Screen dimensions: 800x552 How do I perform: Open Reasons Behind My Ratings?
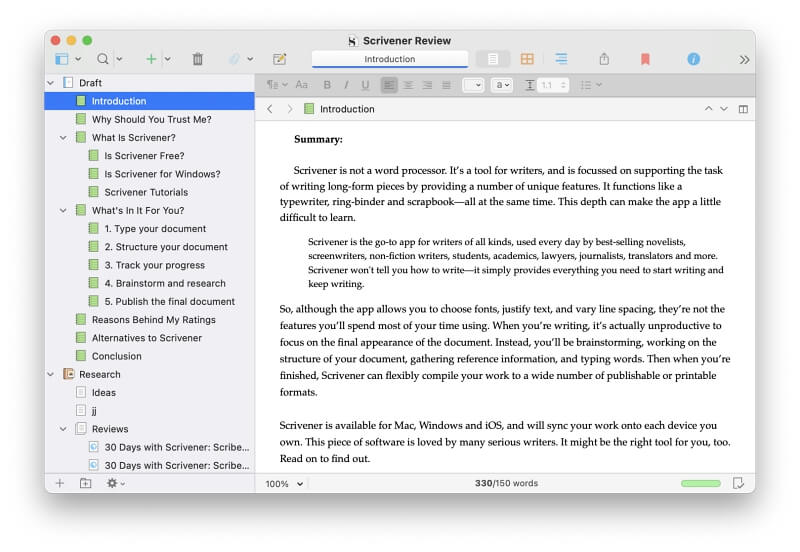click(x=149, y=320)
